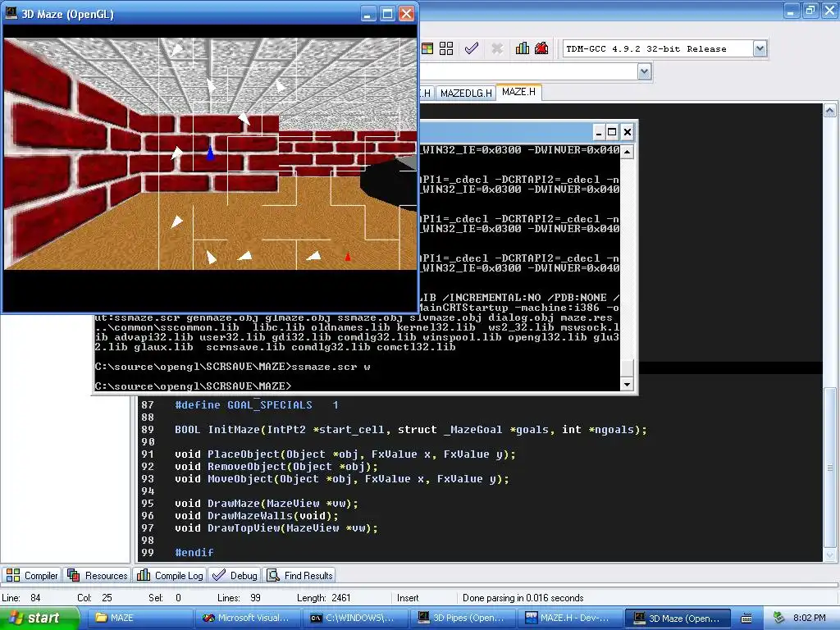Click the colored grid toolbar icon in Dev-C++
840x630 pixels.
[427, 48]
